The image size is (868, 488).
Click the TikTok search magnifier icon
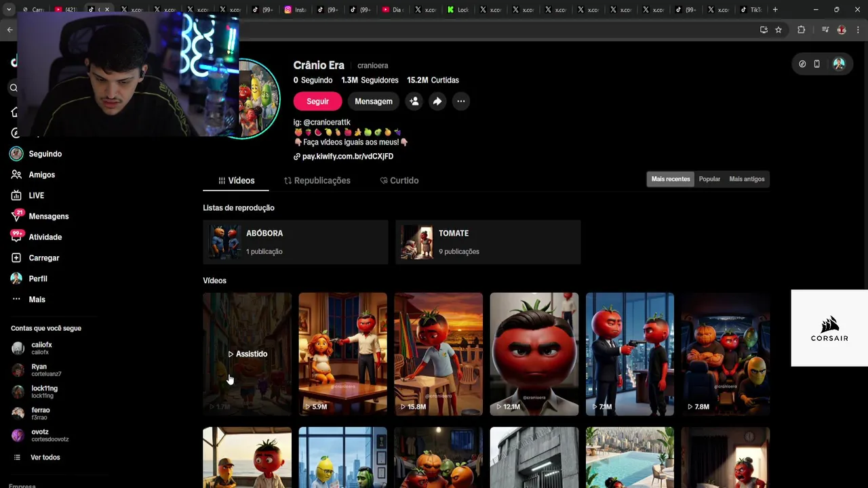pyautogui.click(x=14, y=87)
